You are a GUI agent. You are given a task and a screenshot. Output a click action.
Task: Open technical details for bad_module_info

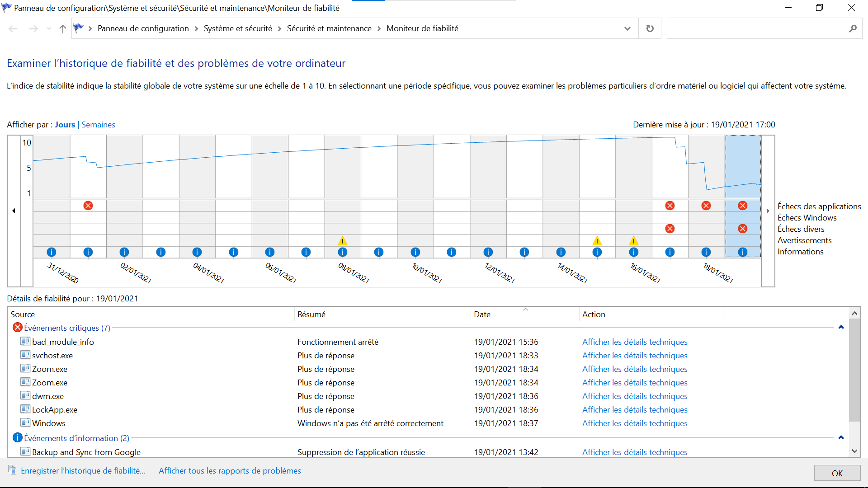[635, 342]
